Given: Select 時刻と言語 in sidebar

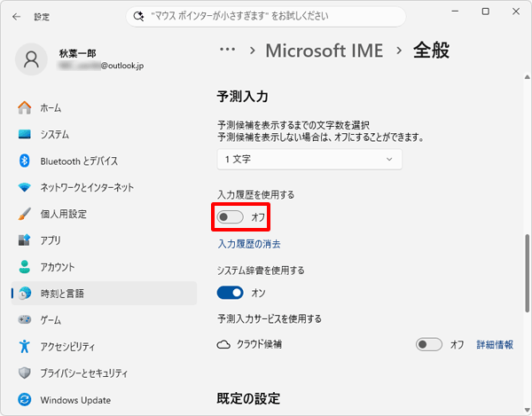Looking at the screenshot, I should tap(104, 294).
